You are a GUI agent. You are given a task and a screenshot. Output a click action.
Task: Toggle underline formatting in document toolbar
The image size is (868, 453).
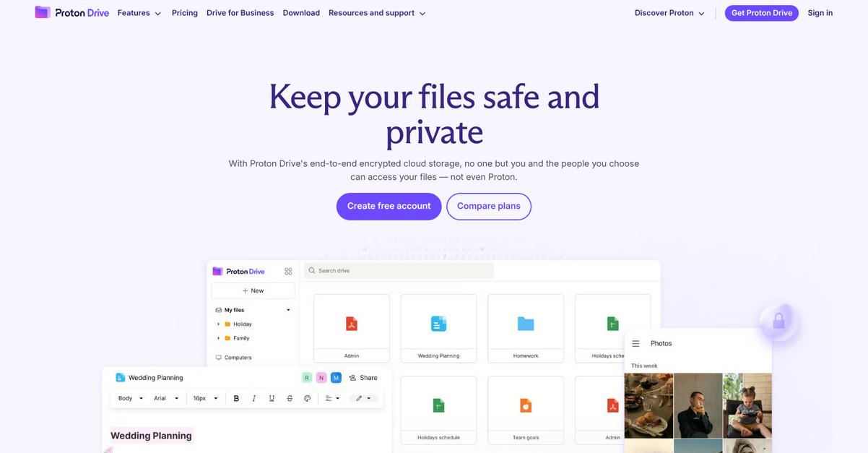272,398
